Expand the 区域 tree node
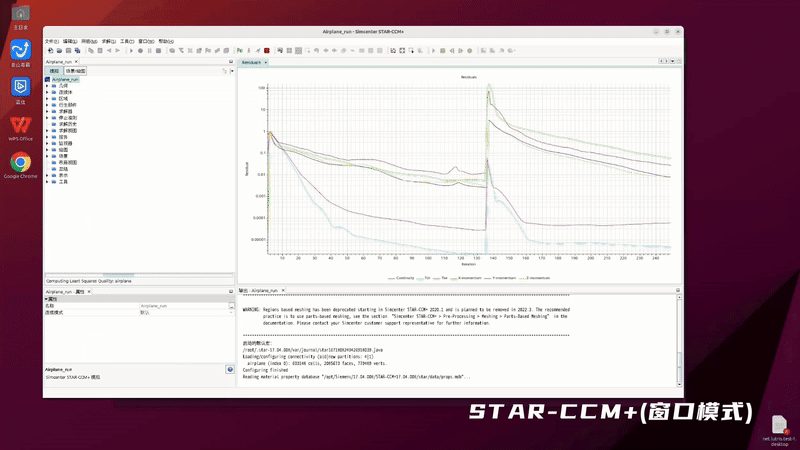This screenshot has height=450, width=800. (47, 98)
